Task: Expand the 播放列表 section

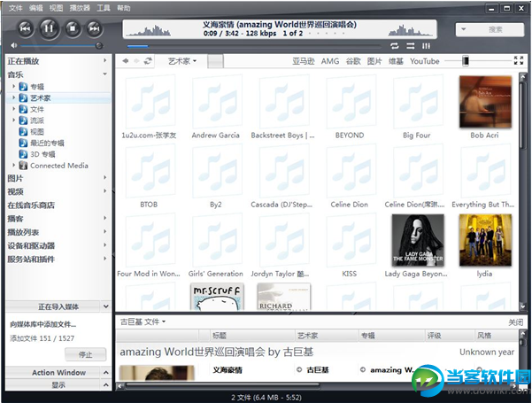Action: point(104,231)
